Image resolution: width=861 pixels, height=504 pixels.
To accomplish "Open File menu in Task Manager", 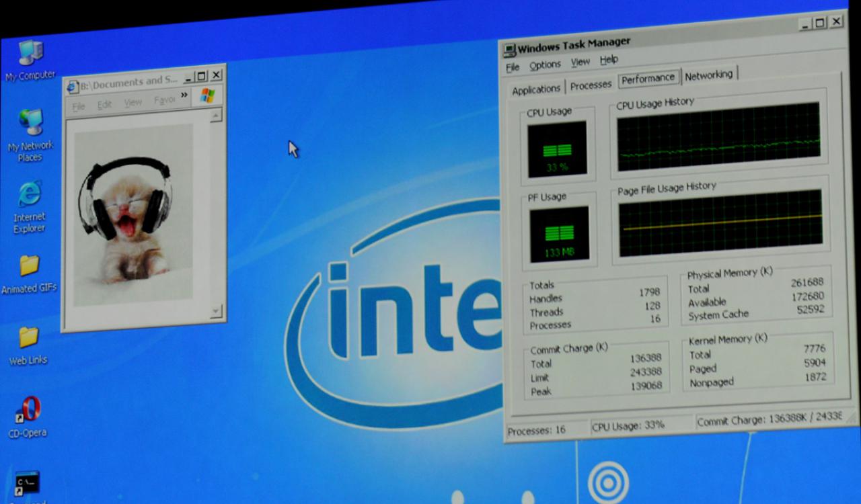I will pyautogui.click(x=513, y=67).
